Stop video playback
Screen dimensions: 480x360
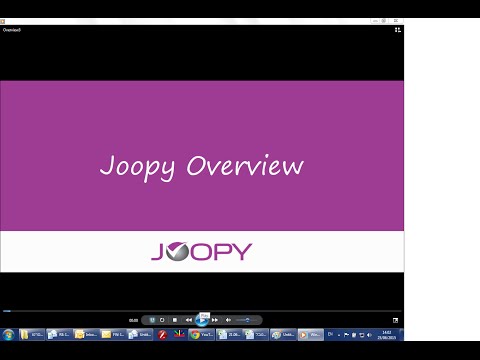pyautogui.click(x=175, y=320)
